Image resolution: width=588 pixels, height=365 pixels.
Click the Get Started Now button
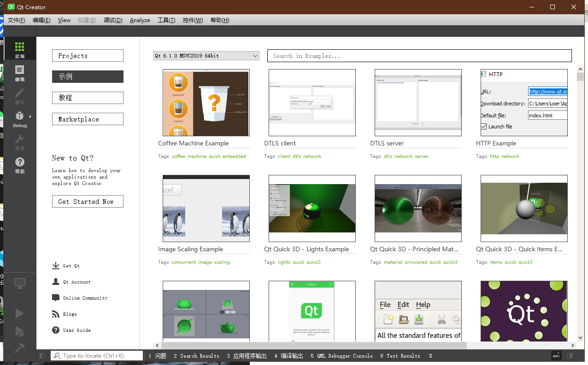88,201
